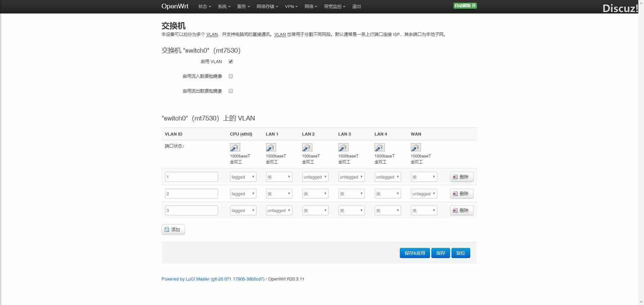This screenshot has width=644, height=305.
Task: Open the LuCI Master powered-by link
Action: point(213,279)
